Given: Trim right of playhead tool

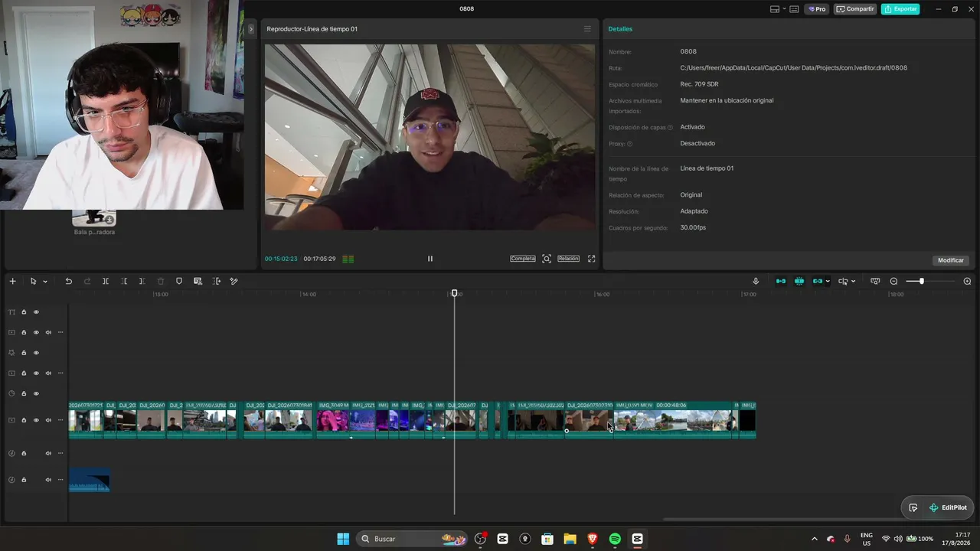Looking at the screenshot, I should pyautogui.click(x=142, y=281).
